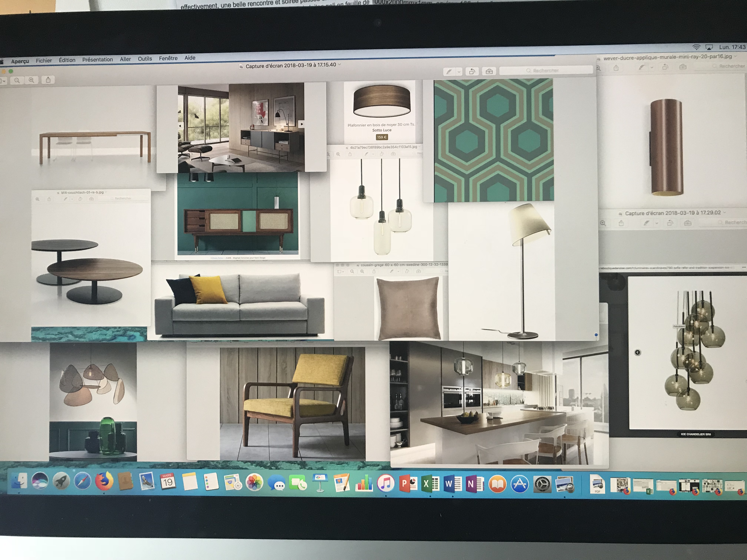Click the coussin-grege window title
The image size is (747, 560).
[x=404, y=265]
